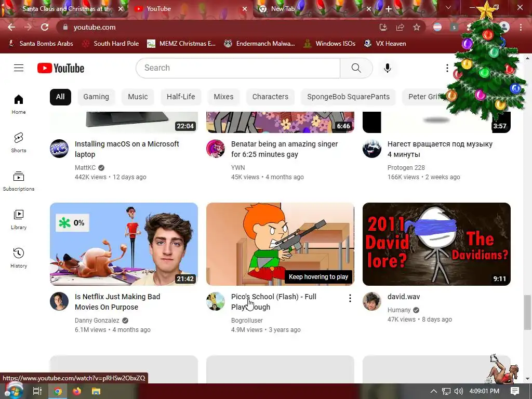The height and width of the screenshot is (399, 532).
Task: Click the gray 'S' extension icon
Action: pos(454,27)
